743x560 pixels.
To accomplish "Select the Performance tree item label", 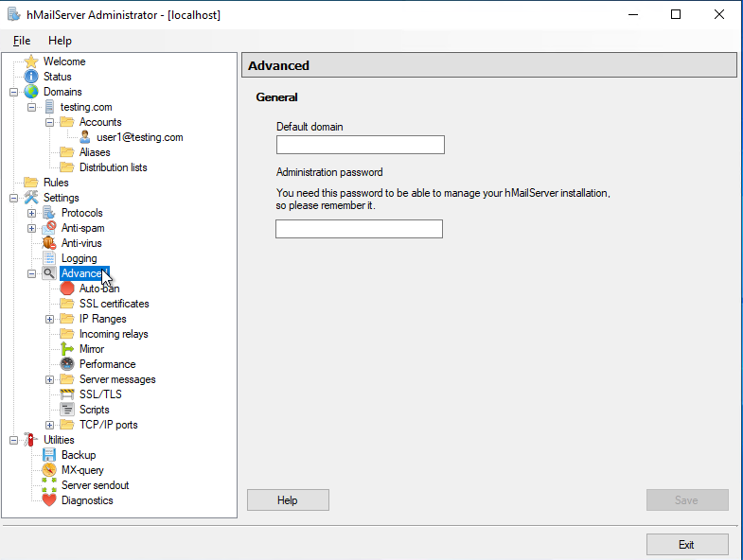I will tap(107, 364).
